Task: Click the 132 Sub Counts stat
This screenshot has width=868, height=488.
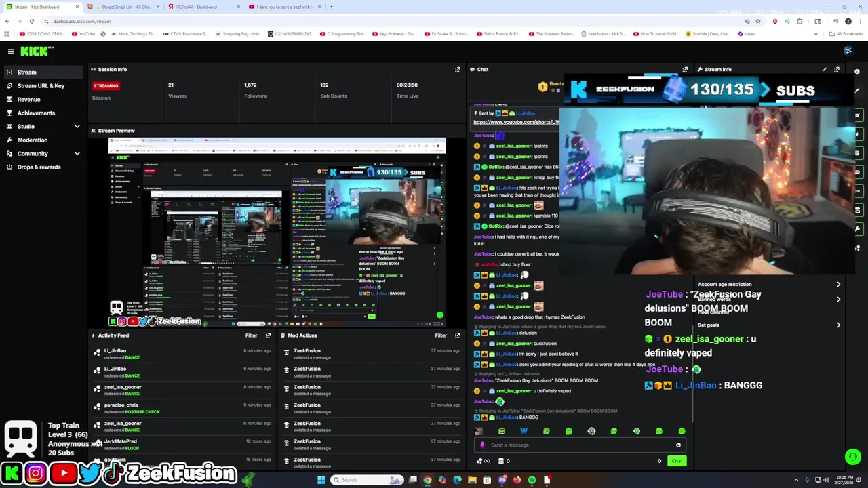Action: click(334, 90)
